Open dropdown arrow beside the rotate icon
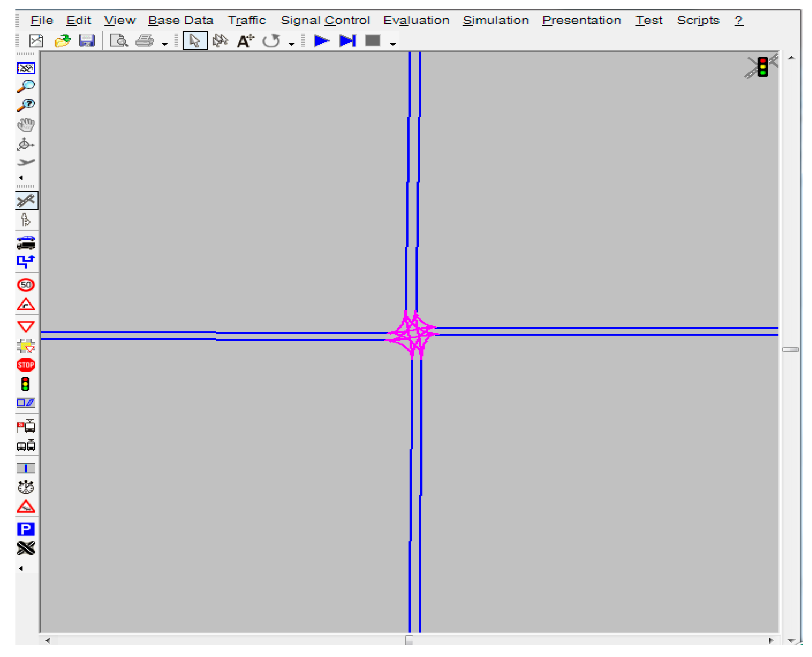 coord(291,44)
